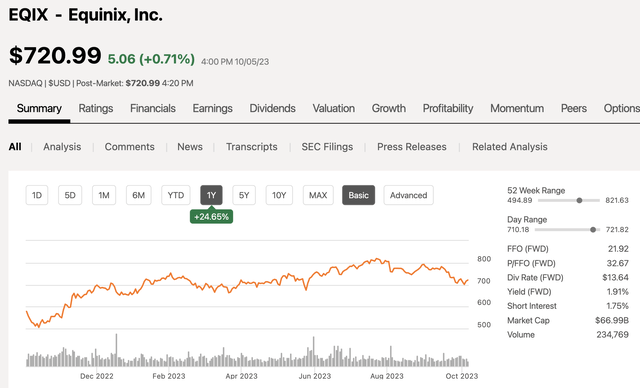Select the All filter
Image resolution: width=640 pixels, height=388 pixels.
(15, 147)
